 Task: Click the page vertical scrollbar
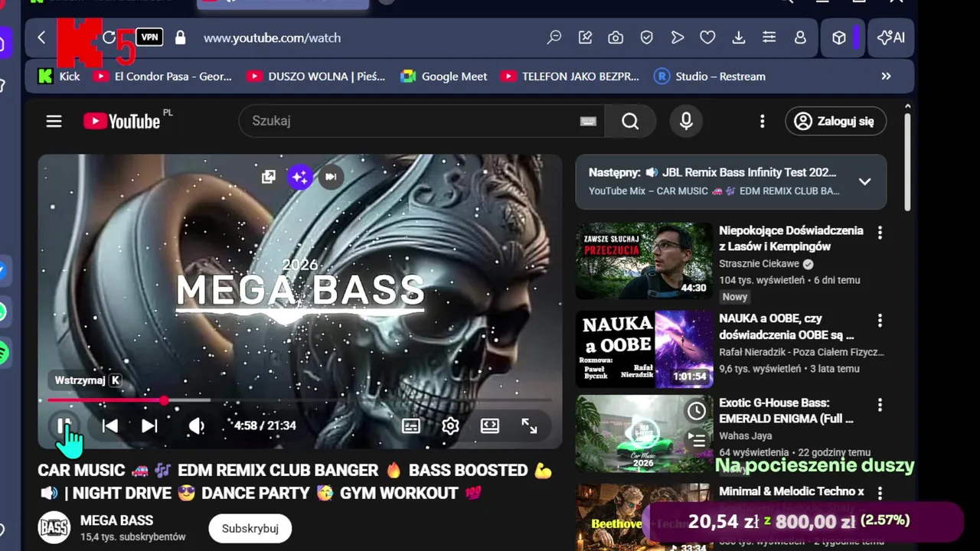pos(908,161)
